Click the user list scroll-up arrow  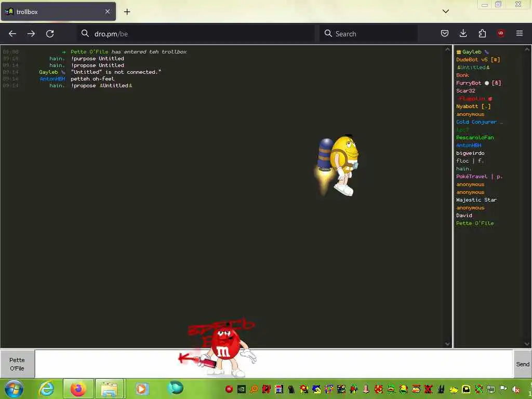527,49
